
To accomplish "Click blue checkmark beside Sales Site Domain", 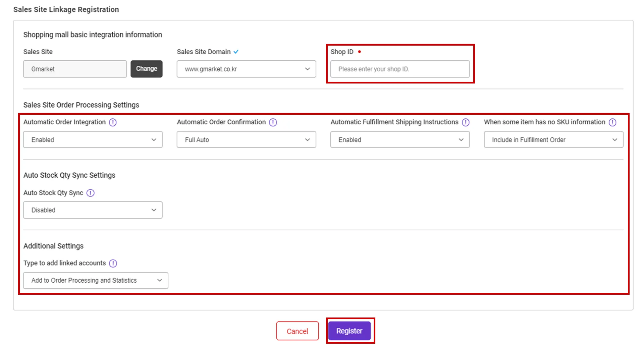I will [236, 52].
